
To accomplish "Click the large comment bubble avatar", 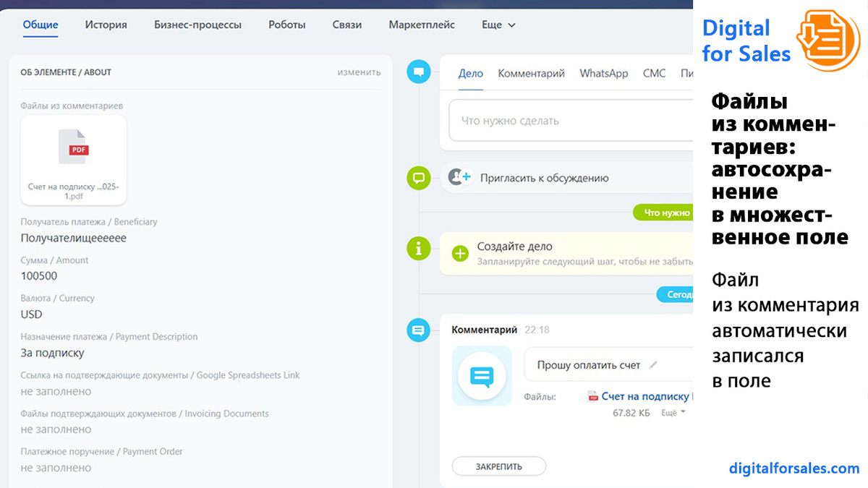I will (482, 376).
